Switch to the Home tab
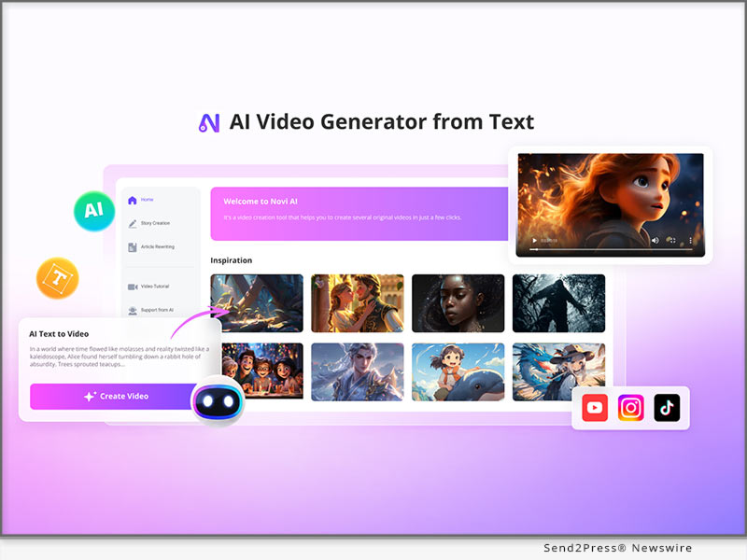The image size is (747, 560). click(x=147, y=199)
